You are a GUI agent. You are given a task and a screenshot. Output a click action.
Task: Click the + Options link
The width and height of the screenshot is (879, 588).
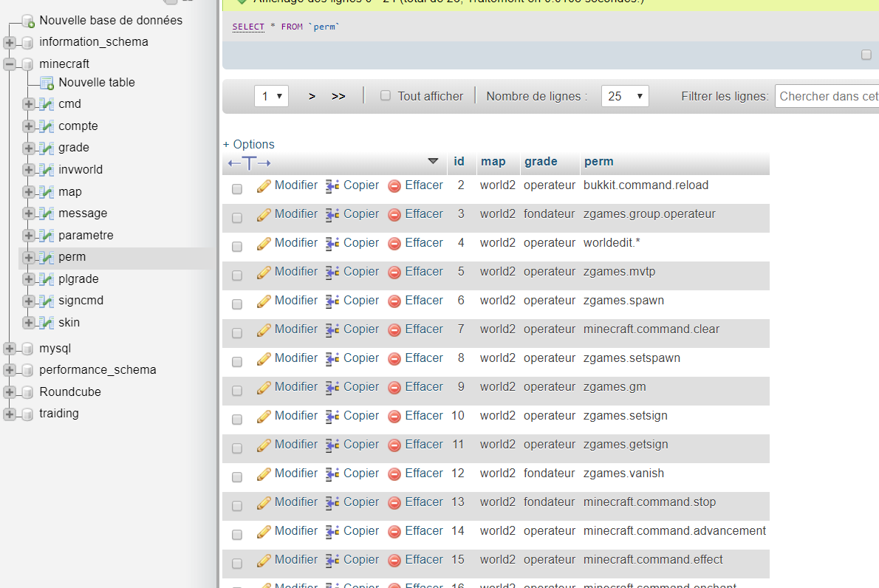[249, 144]
